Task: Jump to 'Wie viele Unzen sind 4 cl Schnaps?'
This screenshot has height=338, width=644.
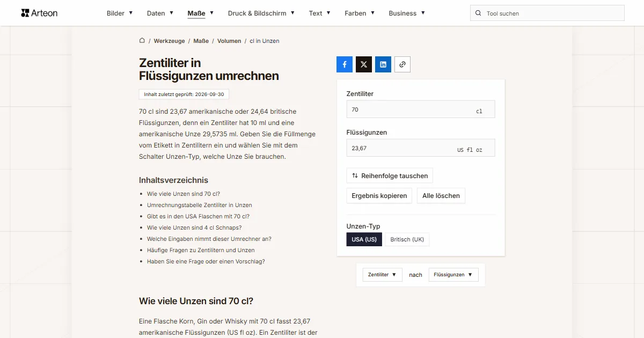Action: (194, 227)
